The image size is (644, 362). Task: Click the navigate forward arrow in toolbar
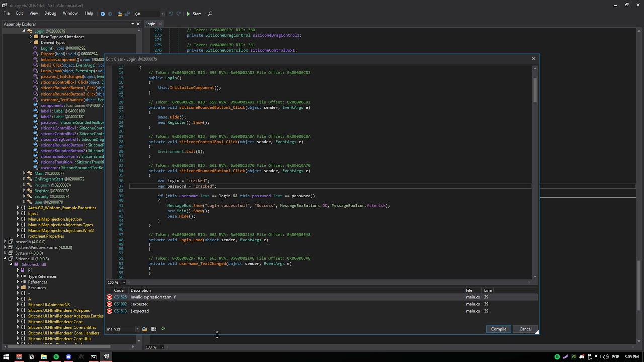click(x=110, y=14)
